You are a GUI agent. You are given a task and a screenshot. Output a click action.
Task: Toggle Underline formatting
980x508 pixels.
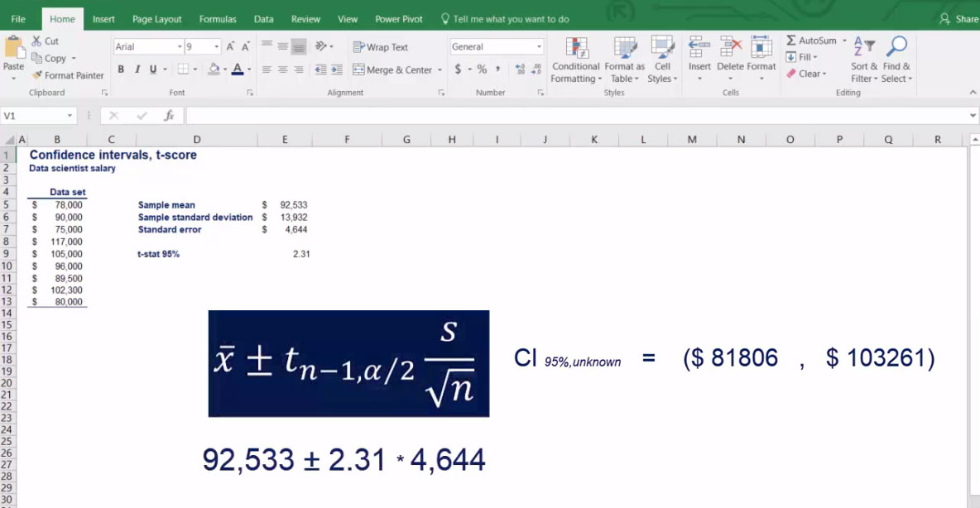153,69
